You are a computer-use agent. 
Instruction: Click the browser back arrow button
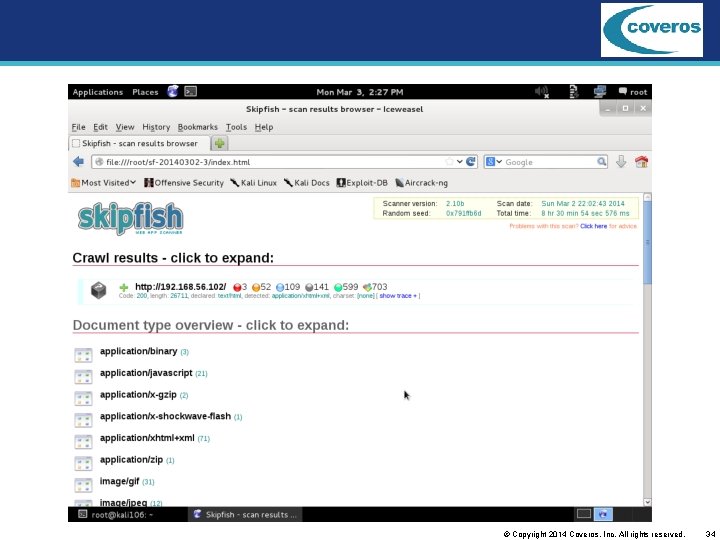[x=79, y=162]
